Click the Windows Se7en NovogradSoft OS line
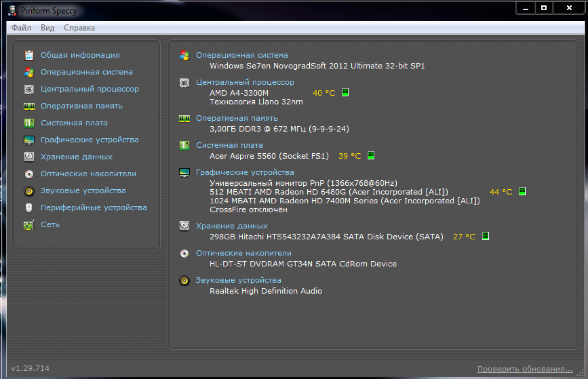This screenshot has width=588, height=379. click(x=317, y=66)
